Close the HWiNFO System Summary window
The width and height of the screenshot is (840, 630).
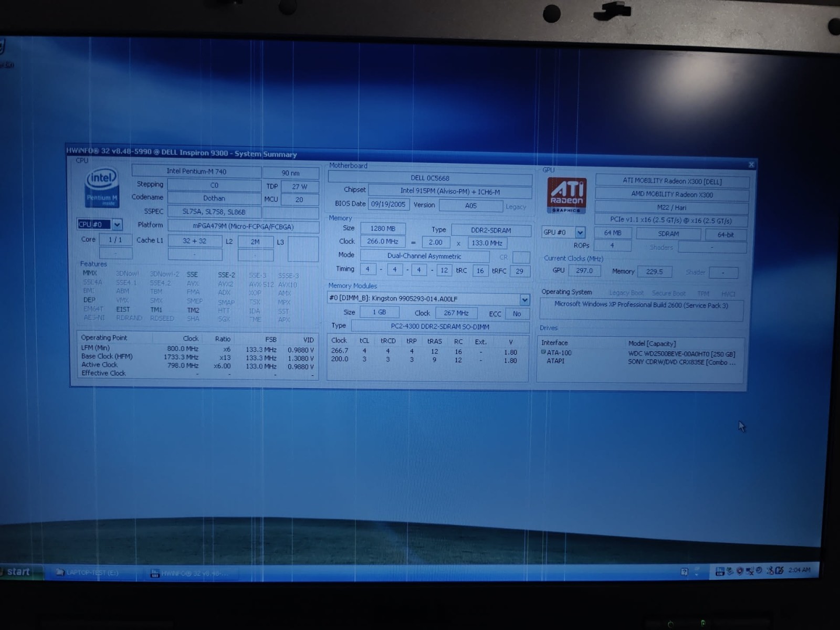751,164
